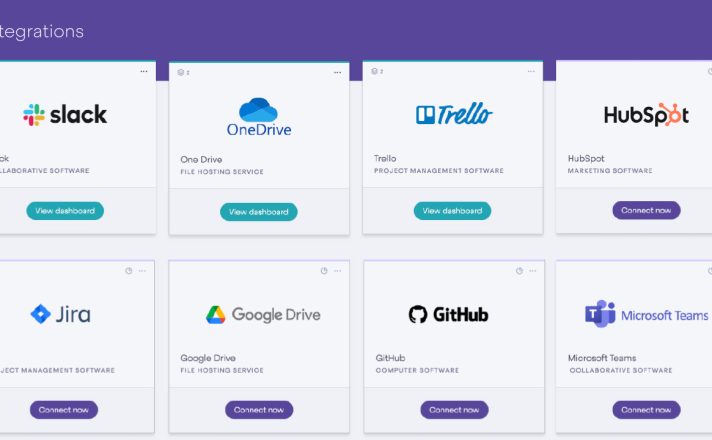Open the Trello card's three-dot menu

531,71
